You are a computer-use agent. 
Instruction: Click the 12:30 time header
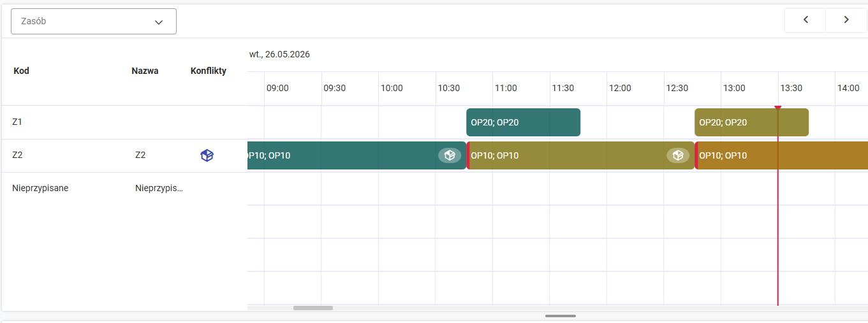click(x=677, y=88)
